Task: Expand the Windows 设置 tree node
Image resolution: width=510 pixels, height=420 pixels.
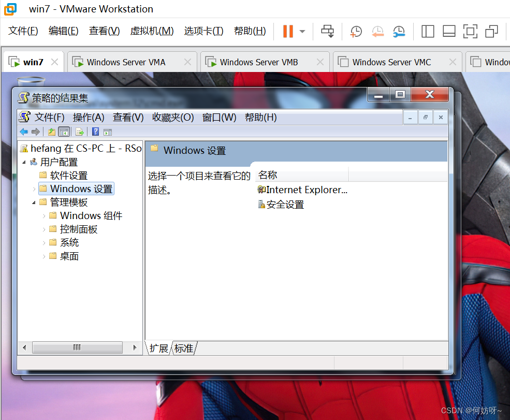Action: [x=34, y=189]
